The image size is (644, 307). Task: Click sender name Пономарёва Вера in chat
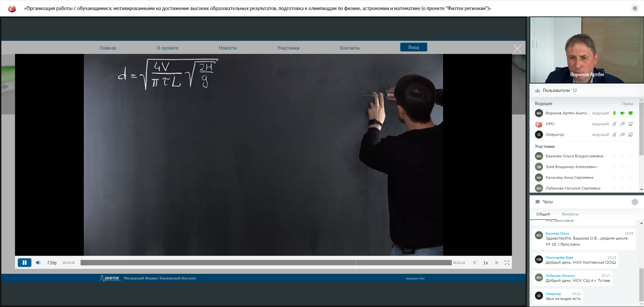click(559, 258)
